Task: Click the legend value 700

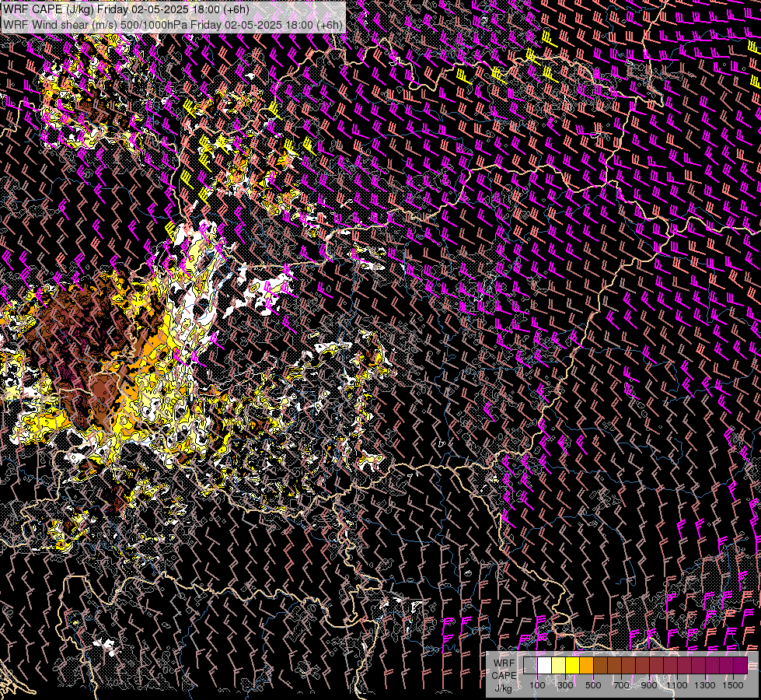Action: click(621, 685)
